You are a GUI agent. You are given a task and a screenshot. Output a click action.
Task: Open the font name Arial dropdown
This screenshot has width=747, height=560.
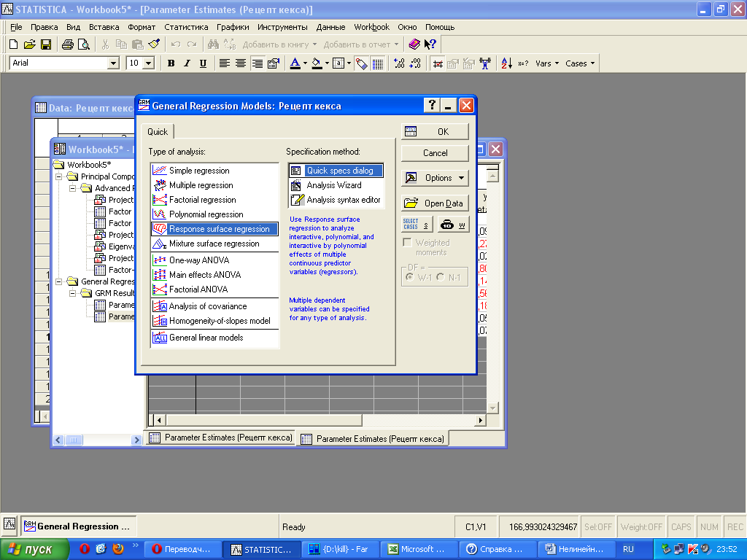click(113, 63)
